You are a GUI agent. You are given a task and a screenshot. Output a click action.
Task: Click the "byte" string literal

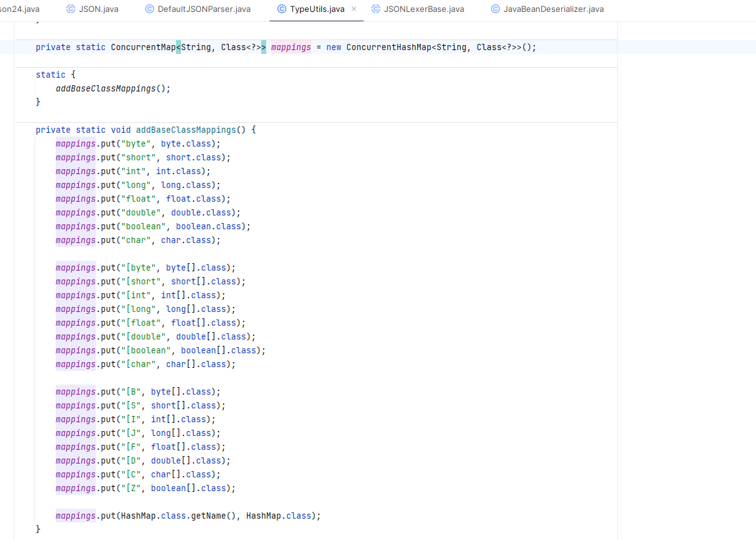pyautogui.click(x=136, y=143)
